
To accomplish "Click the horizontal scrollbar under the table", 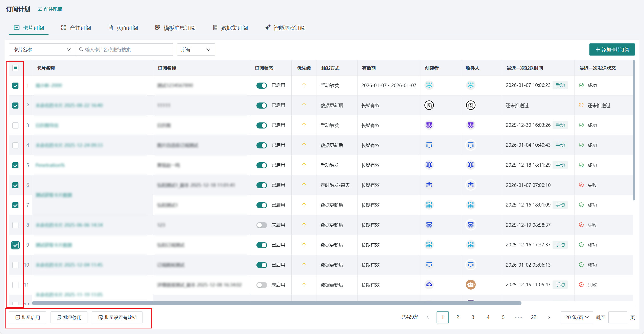I will [x=277, y=303].
